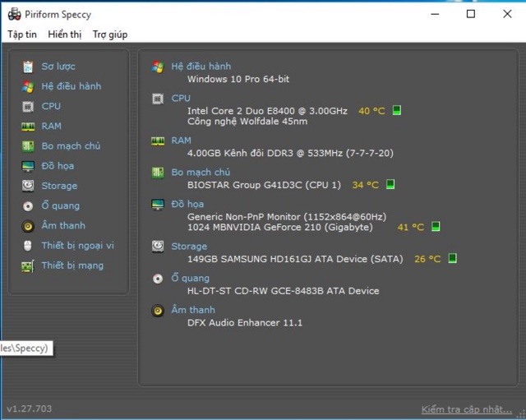Open the Hiển thị menu

tap(65, 35)
